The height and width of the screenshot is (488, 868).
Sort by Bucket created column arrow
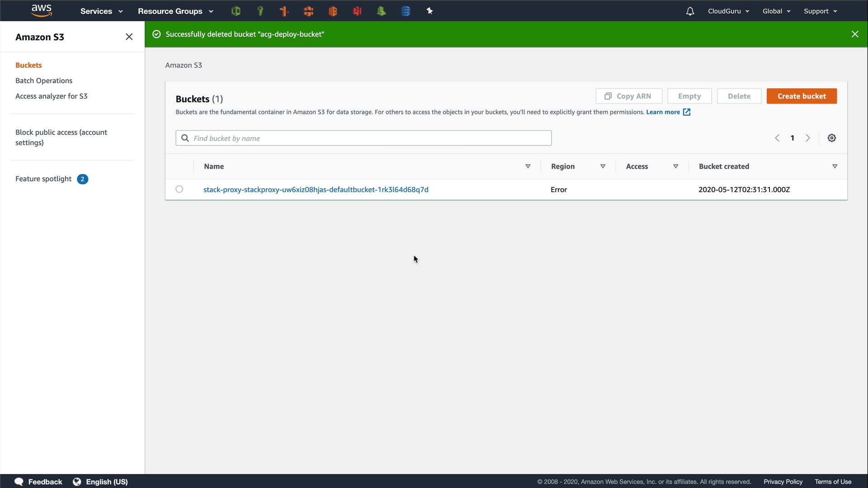(835, 167)
